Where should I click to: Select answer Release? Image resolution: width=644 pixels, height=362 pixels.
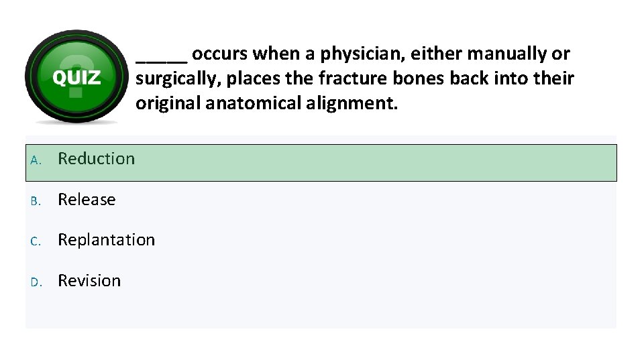pyautogui.click(x=87, y=200)
